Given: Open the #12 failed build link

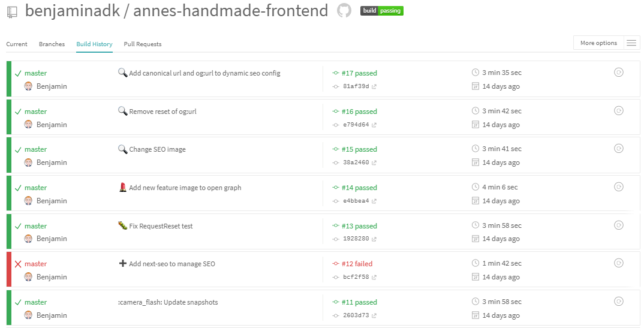Looking at the screenshot, I should pos(357,264).
